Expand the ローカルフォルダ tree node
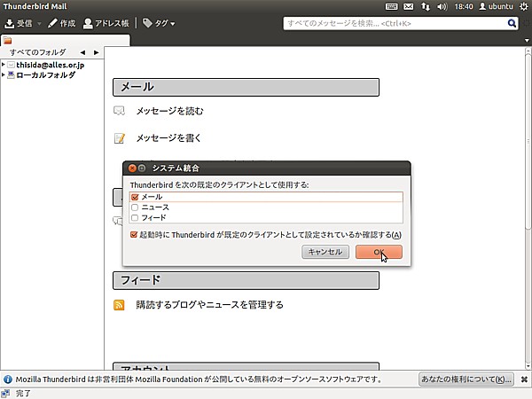Image resolution: width=532 pixels, height=399 pixels. [x=3, y=74]
